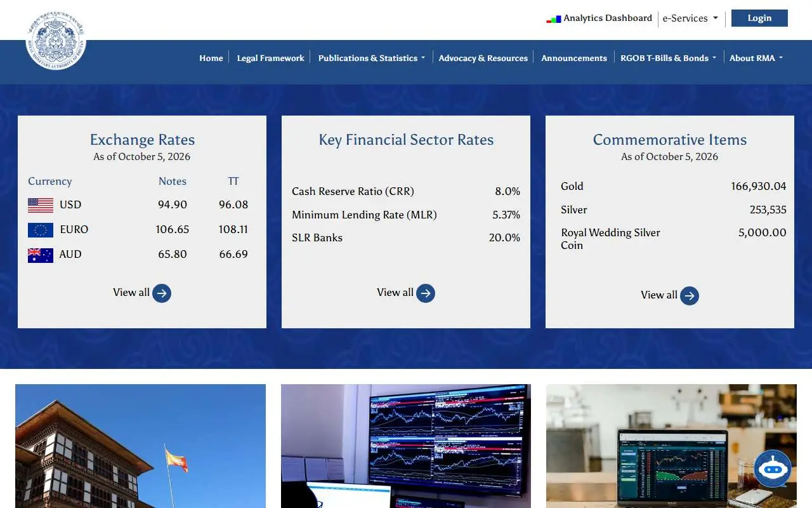Image resolution: width=812 pixels, height=508 pixels.
Task: Click the Exchange Rates heading
Action: click(x=142, y=140)
